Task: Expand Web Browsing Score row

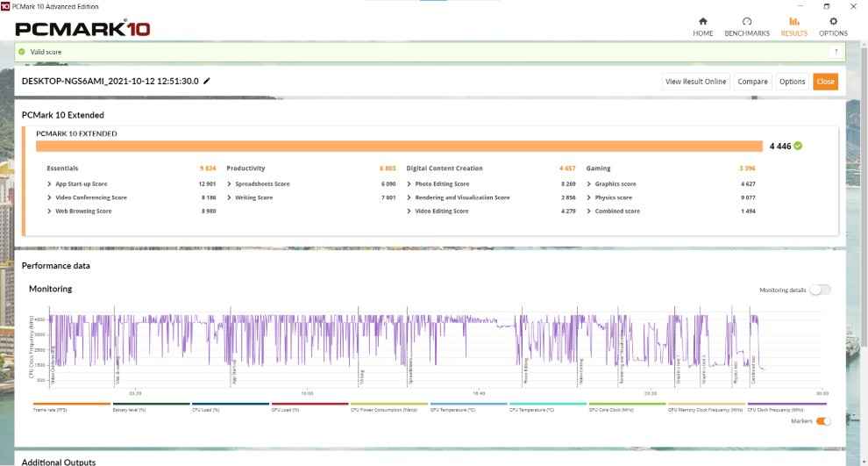Action: 49,211
